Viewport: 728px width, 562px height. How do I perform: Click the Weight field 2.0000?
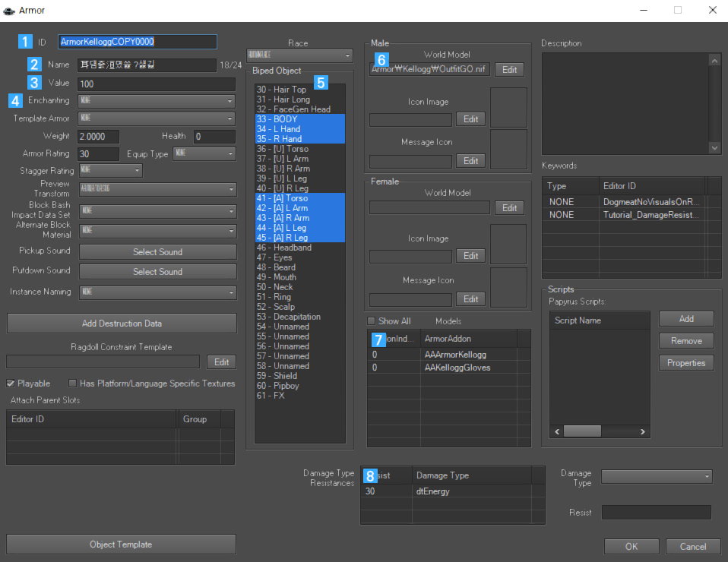point(99,137)
